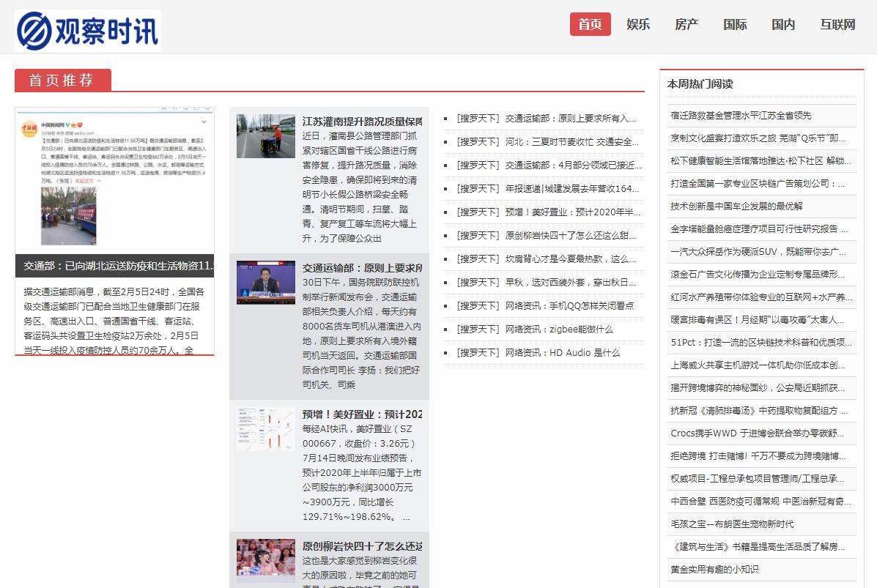Viewport: 877px width, 588px height.
Task: Open hot read 51Pct：打造一流的区块链技术科普
Action: click(x=762, y=343)
